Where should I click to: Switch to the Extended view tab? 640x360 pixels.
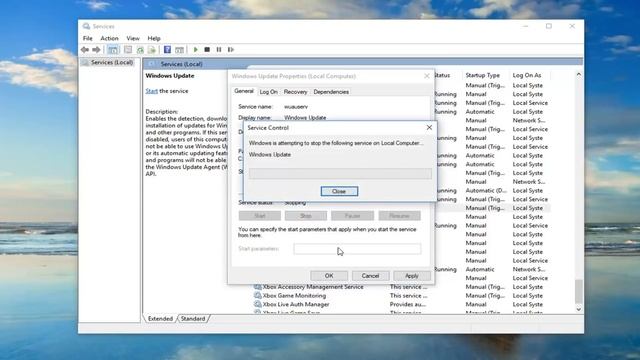(x=160, y=318)
